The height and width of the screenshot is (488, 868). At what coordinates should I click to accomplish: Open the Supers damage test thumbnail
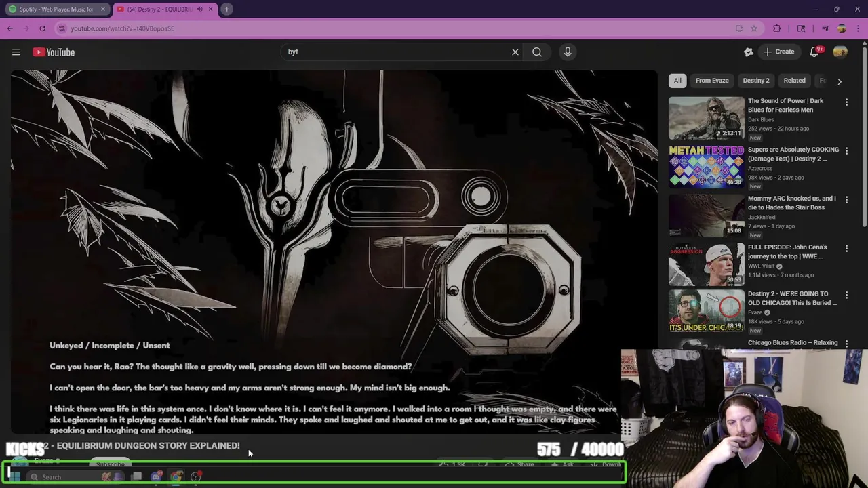706,167
